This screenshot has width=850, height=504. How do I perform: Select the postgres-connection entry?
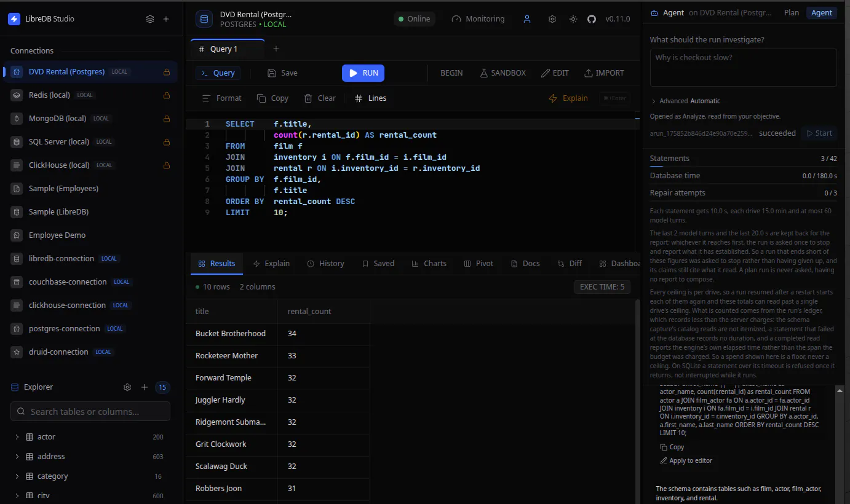[x=90, y=329]
